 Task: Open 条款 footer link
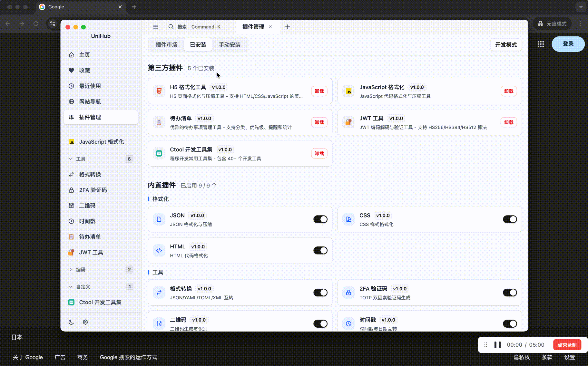click(x=547, y=357)
